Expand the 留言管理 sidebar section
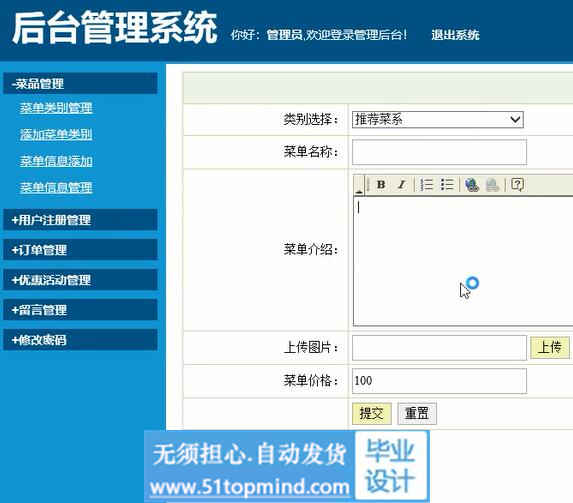Image resolution: width=573 pixels, height=503 pixels. click(x=80, y=310)
